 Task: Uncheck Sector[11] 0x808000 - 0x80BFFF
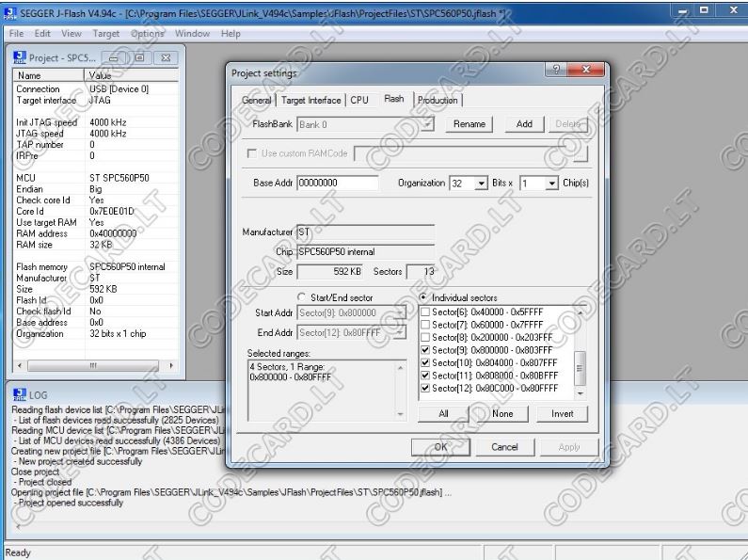[x=425, y=376]
